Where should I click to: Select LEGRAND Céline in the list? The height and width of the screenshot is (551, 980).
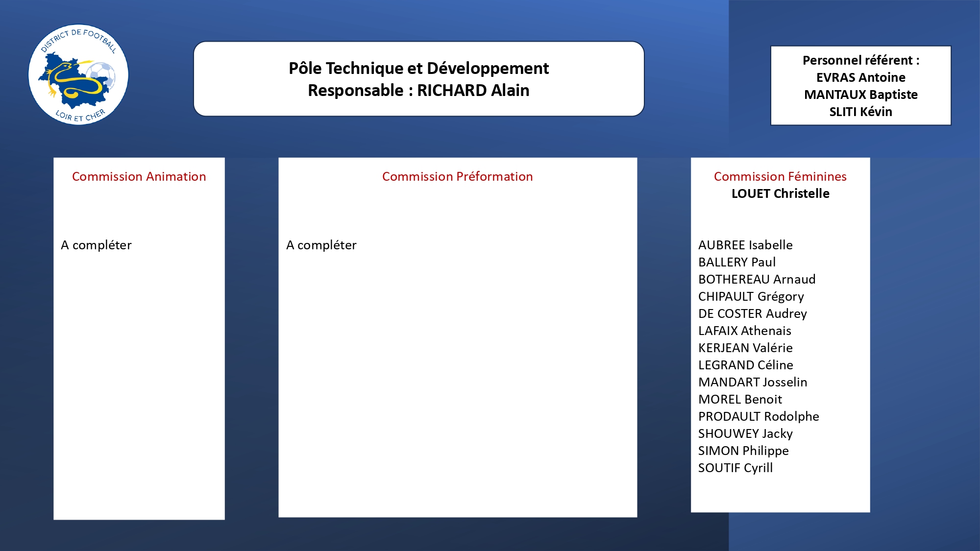(746, 365)
